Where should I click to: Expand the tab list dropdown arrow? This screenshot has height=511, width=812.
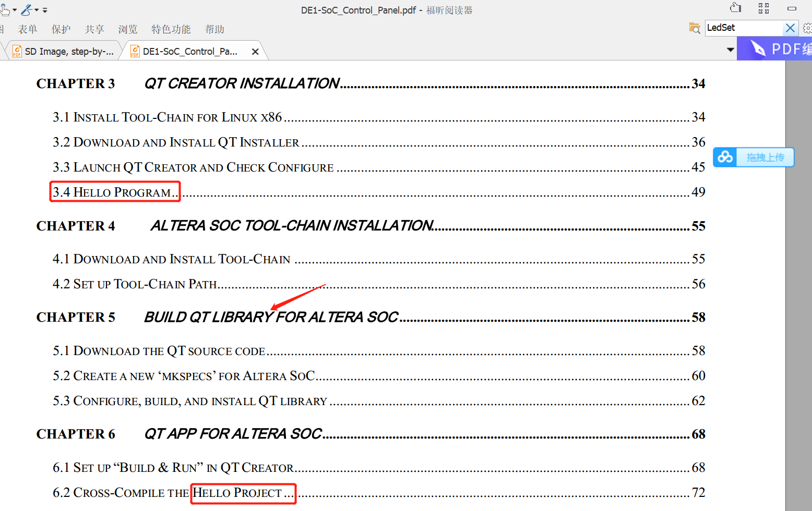[x=731, y=50]
